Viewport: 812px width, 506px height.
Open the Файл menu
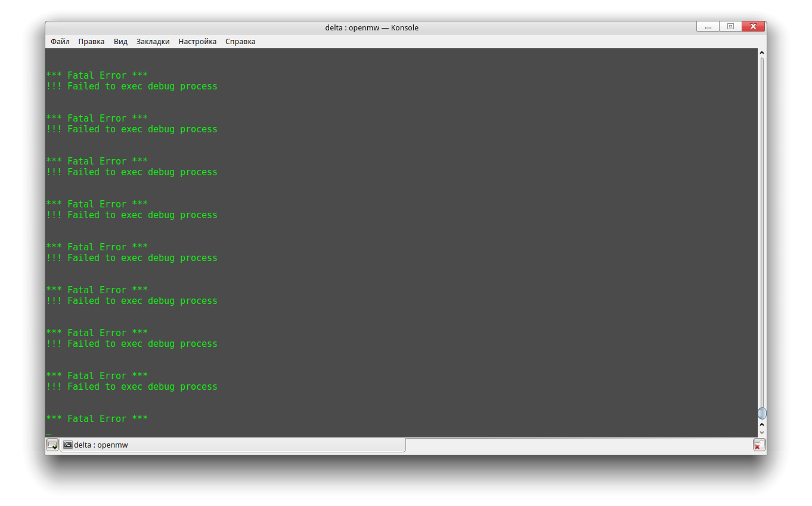click(x=60, y=42)
